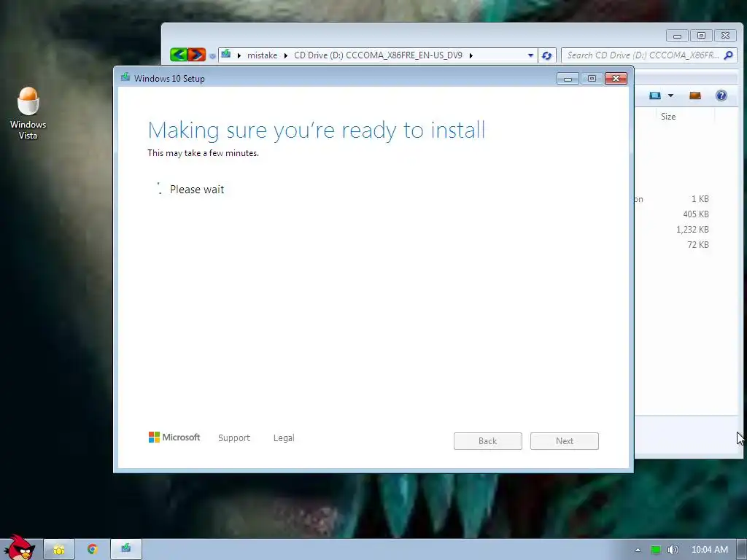
Task: Open address bar history dropdown
Action: coord(530,55)
